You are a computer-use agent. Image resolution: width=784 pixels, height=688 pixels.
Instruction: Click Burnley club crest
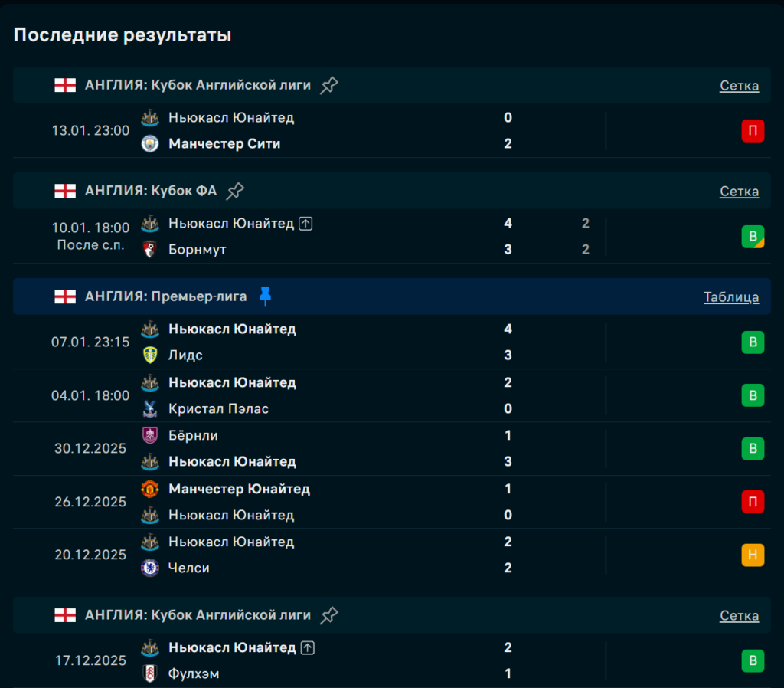150,435
